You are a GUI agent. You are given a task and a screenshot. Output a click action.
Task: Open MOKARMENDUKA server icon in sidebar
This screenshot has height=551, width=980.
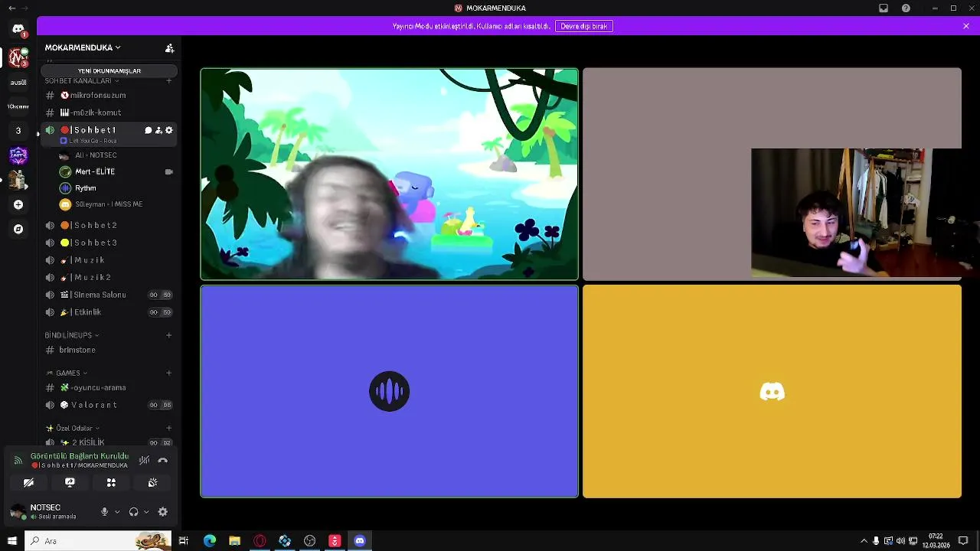18,57
